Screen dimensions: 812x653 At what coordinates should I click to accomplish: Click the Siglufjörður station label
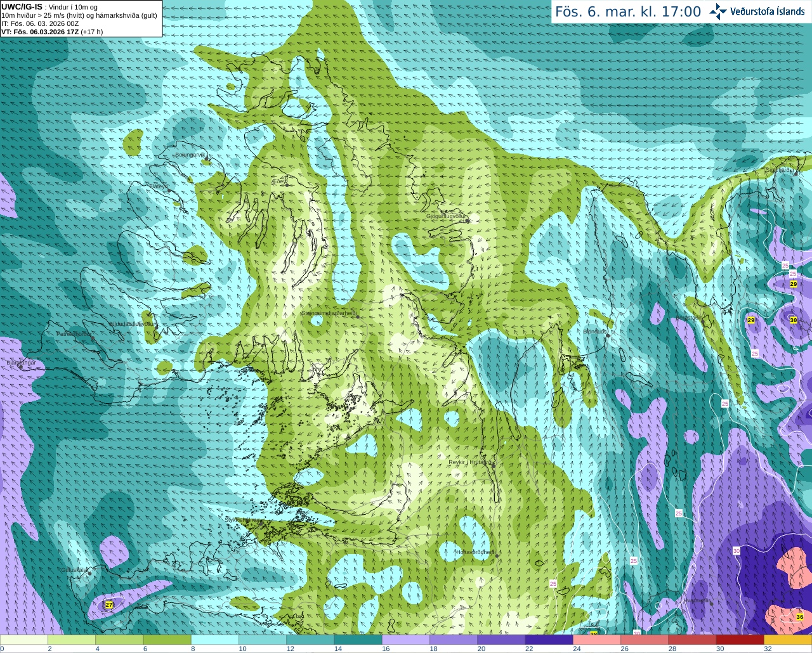(x=780, y=170)
